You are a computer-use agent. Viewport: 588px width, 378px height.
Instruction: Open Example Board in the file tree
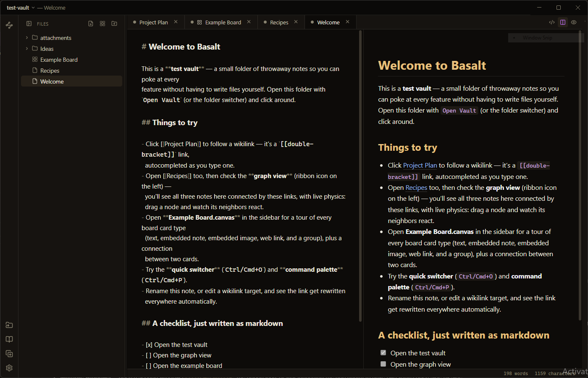[72, 60]
